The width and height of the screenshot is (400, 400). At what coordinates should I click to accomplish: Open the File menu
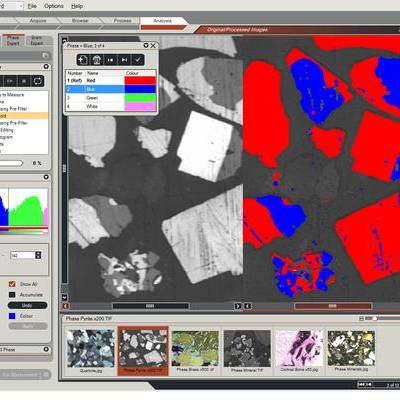click(x=32, y=6)
